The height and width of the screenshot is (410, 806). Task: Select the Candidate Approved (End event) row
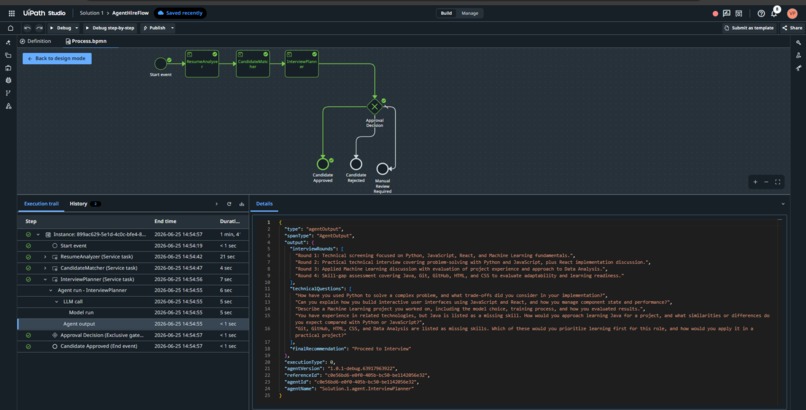pyautogui.click(x=133, y=346)
